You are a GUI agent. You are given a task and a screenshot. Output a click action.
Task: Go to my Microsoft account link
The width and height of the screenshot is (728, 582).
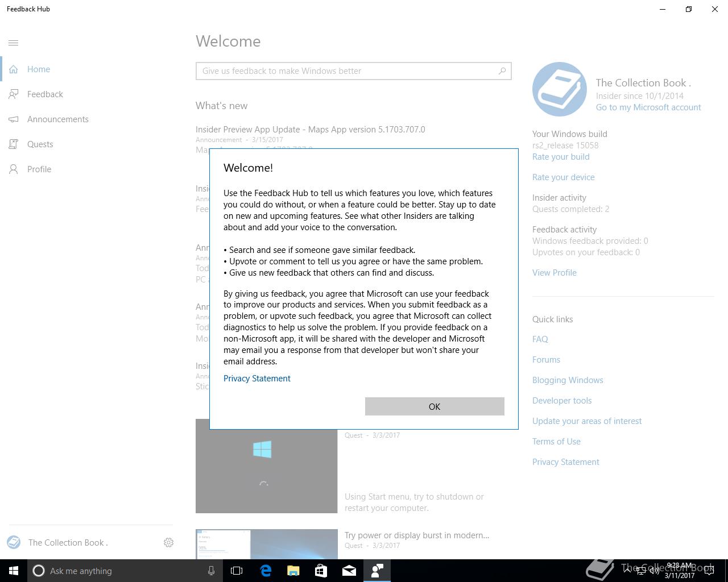648,107
